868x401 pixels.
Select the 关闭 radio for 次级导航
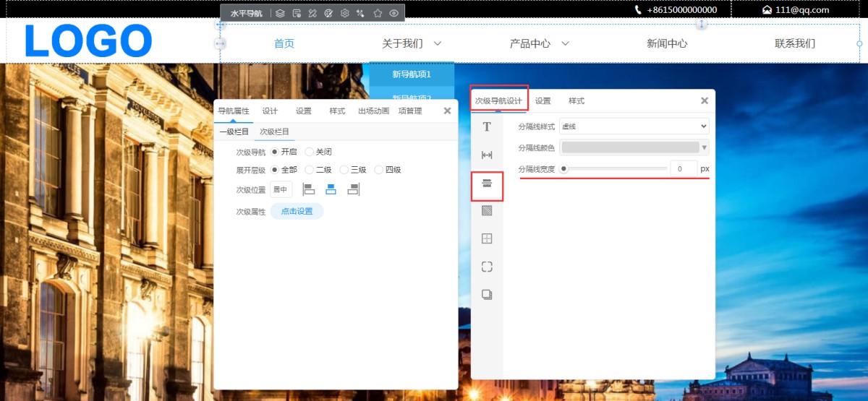(310, 152)
